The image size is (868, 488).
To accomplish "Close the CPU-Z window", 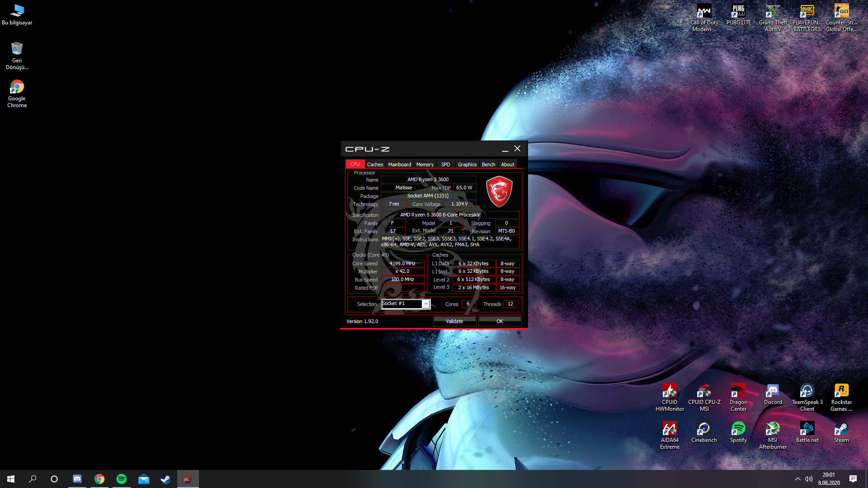I will tap(517, 149).
